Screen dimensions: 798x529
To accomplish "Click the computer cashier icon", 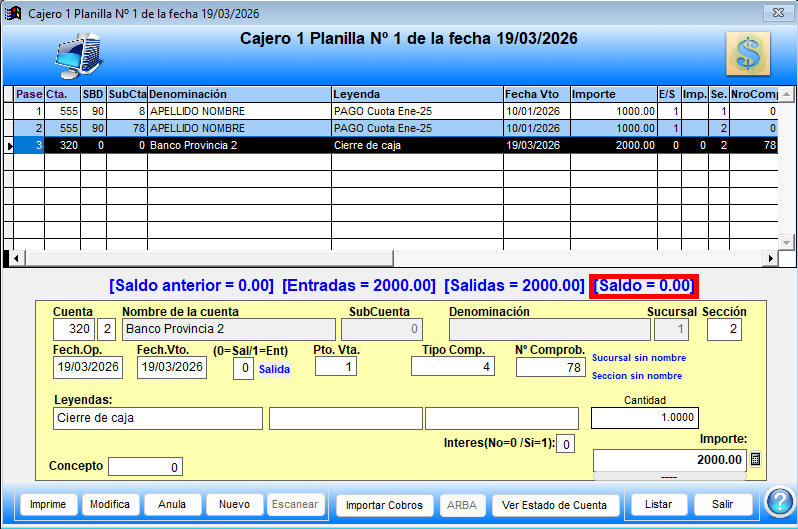I will (x=78, y=57).
